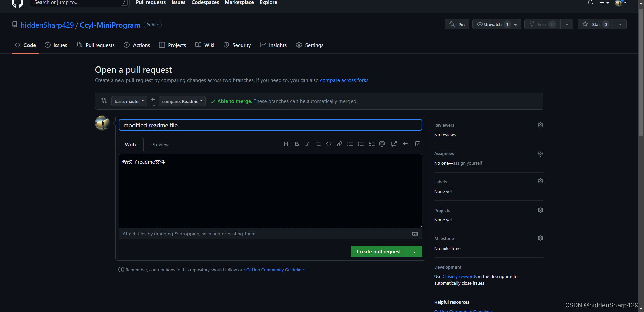Switch to the Preview tab
The width and height of the screenshot is (644, 312).
(160, 144)
